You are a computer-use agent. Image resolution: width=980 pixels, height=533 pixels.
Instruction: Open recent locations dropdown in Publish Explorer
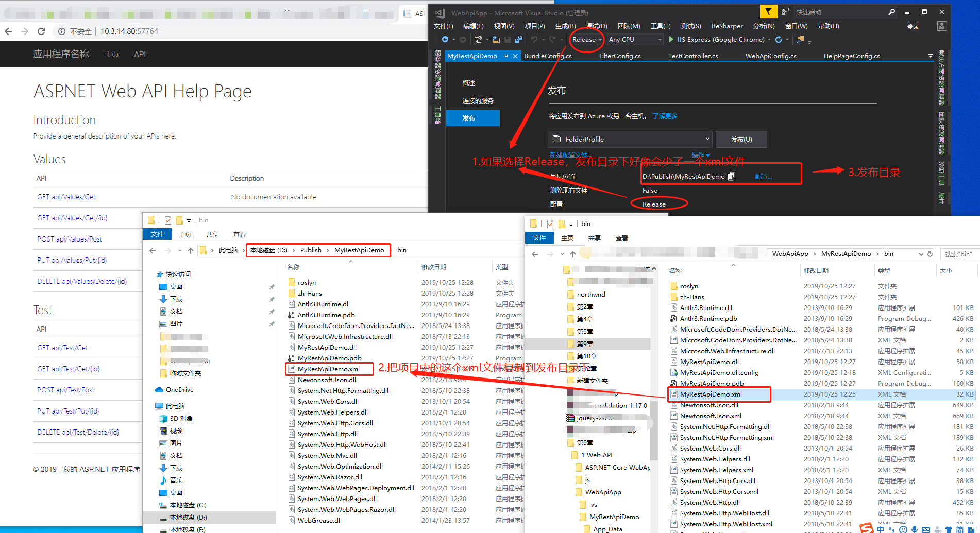coord(180,250)
